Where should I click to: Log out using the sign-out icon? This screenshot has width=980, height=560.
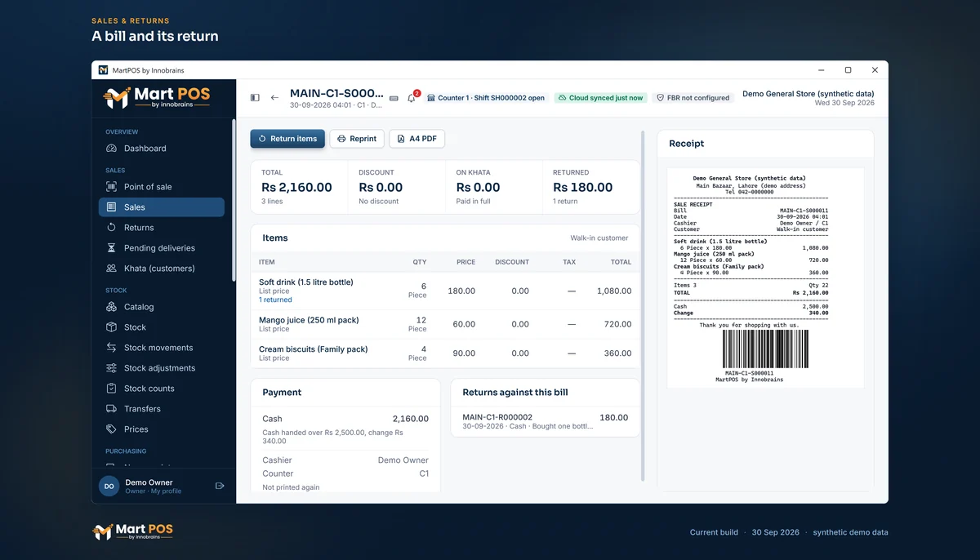220,486
